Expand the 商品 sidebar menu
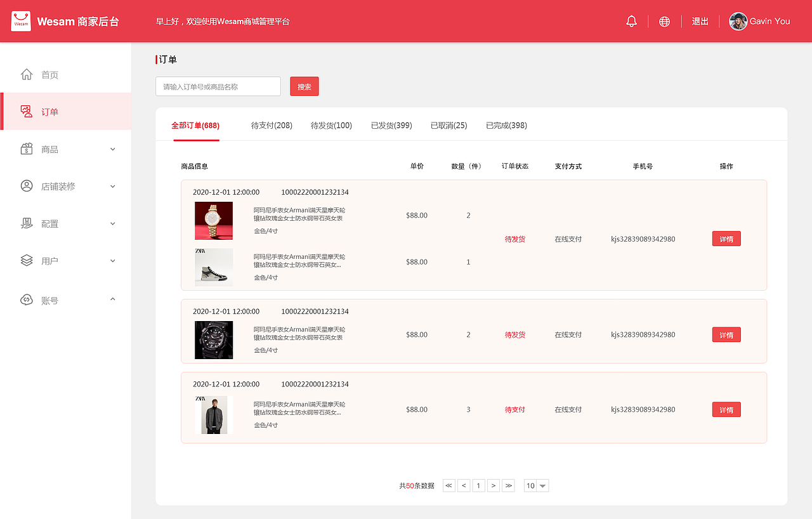This screenshot has height=519, width=812. [x=112, y=148]
